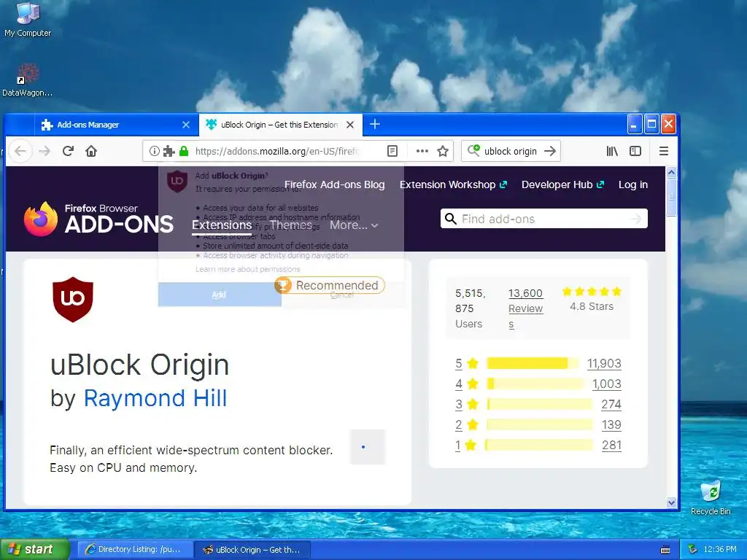Click the Add button in permission prompt
The height and width of the screenshot is (560, 747).
(219, 295)
